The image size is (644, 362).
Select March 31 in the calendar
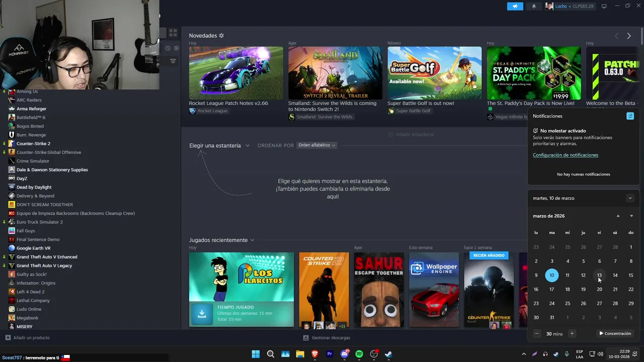(552, 317)
